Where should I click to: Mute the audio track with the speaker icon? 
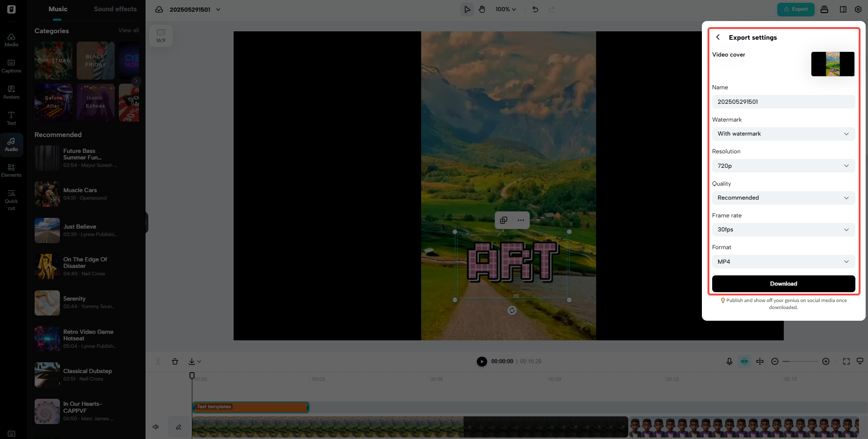[x=155, y=427]
